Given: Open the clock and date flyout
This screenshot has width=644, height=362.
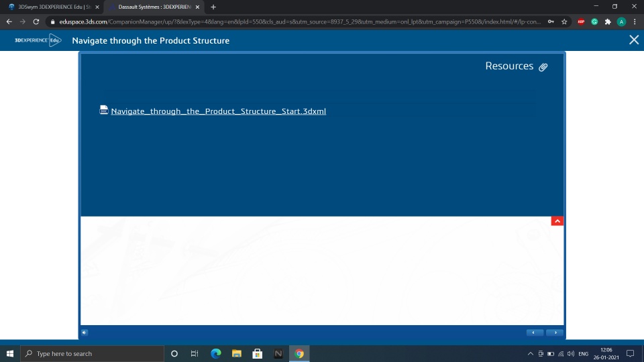Looking at the screenshot, I should coord(606,353).
